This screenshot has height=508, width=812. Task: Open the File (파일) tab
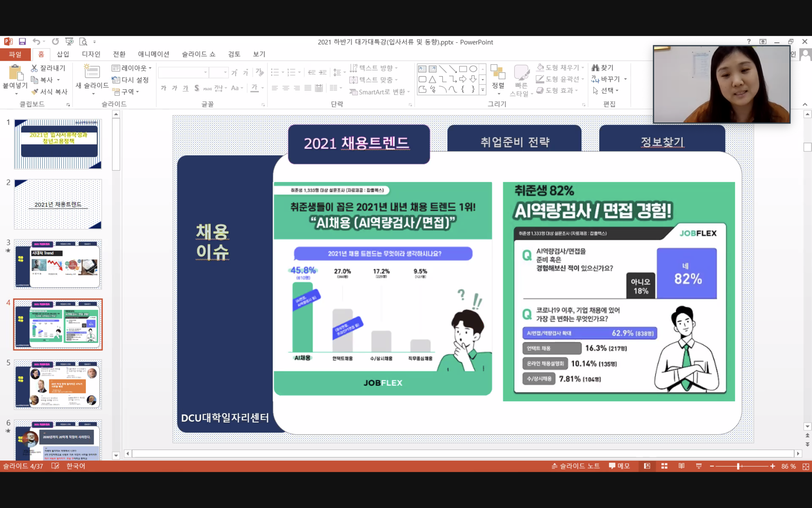click(x=15, y=54)
